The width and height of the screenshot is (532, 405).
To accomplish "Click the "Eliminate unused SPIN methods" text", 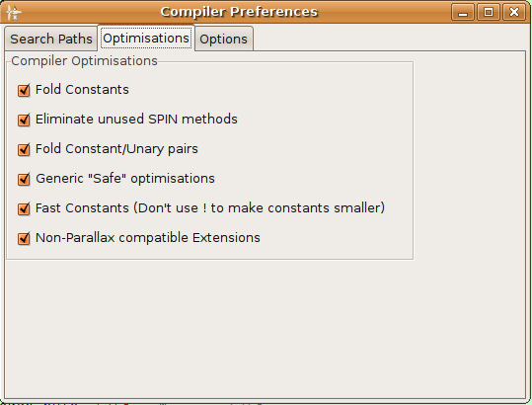I will tap(136, 120).
